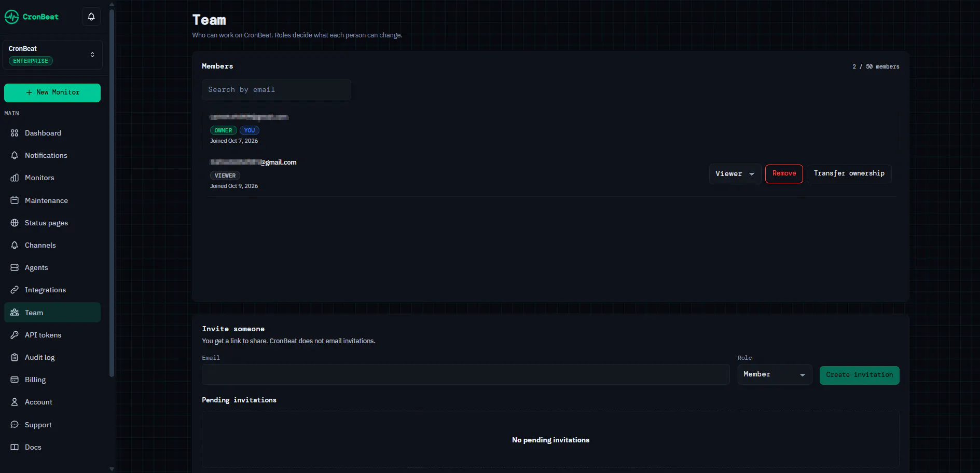Screen dimensions: 980x473
Task: Click 'No pending invitations' text
Action: 550,440
